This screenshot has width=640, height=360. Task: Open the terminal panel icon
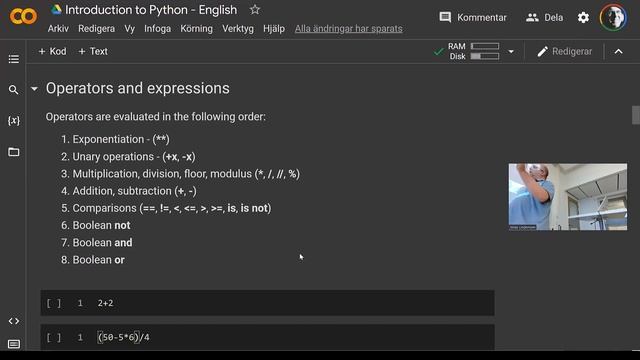pos(13,344)
